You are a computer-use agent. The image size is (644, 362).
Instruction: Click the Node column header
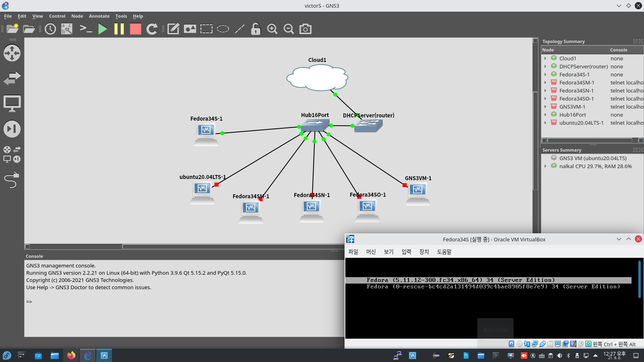click(x=575, y=50)
